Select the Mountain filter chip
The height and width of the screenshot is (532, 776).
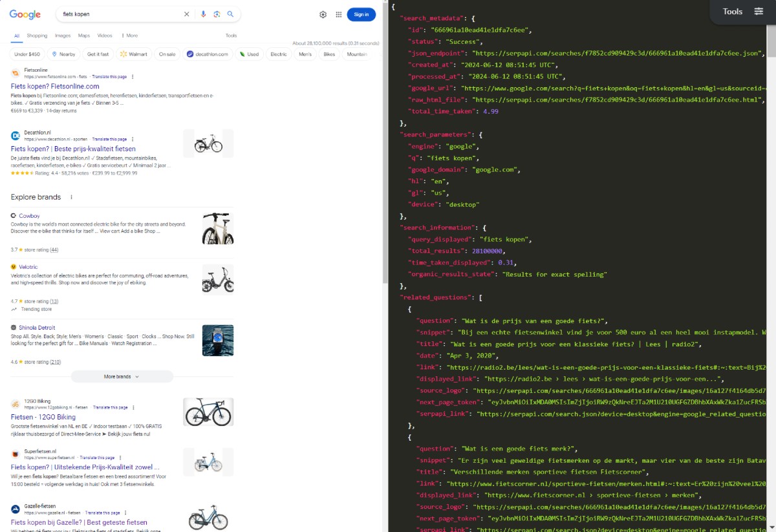[357, 54]
